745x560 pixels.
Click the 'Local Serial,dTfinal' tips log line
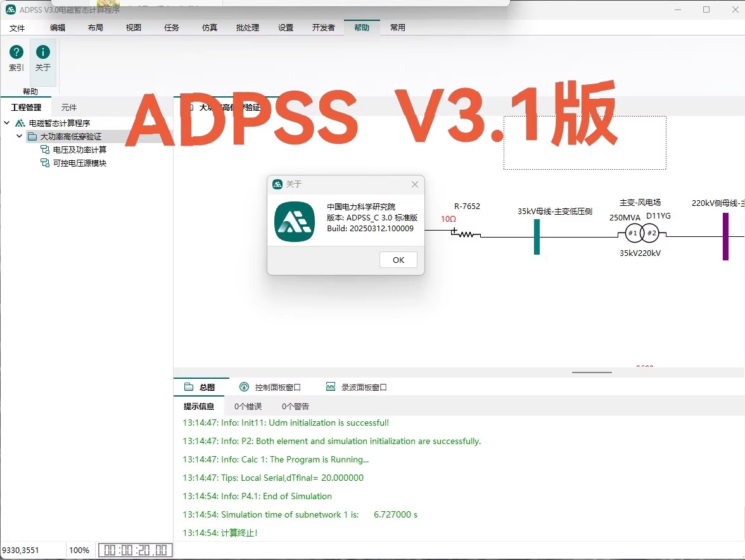pyautogui.click(x=272, y=478)
